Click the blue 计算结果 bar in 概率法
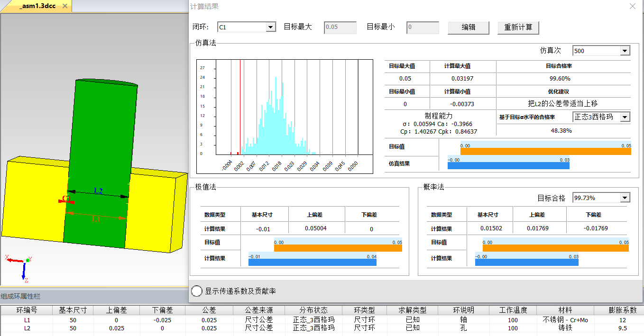This screenshot has width=644, height=336. 527,262
